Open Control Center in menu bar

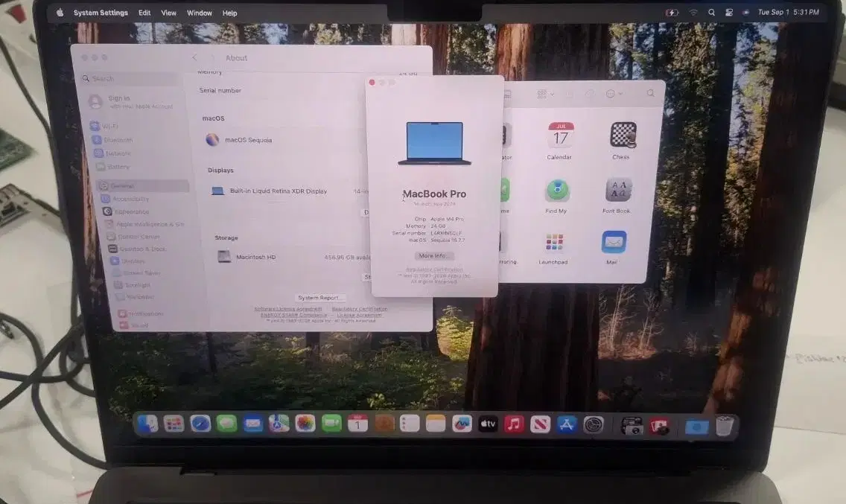(729, 12)
